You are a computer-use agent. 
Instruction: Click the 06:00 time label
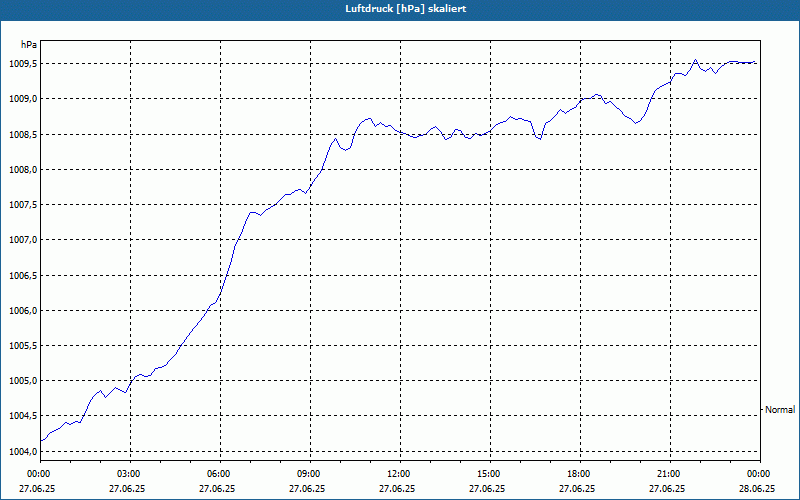click(x=220, y=474)
